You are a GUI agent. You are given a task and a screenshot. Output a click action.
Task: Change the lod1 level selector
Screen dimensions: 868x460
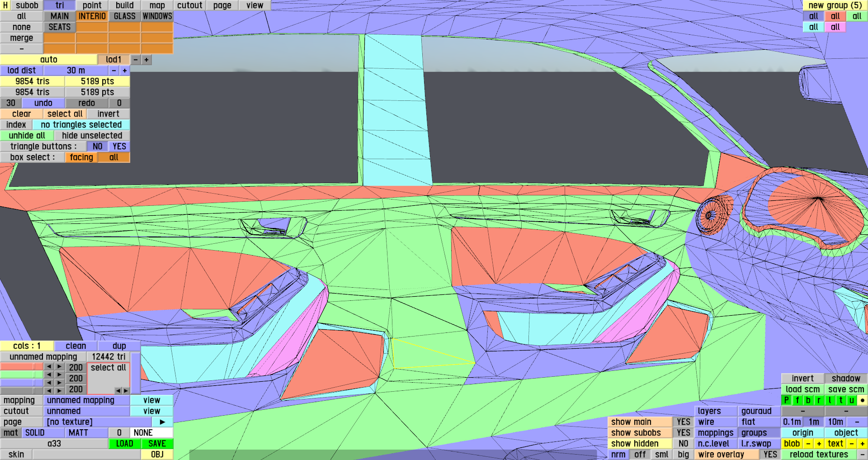[114, 60]
